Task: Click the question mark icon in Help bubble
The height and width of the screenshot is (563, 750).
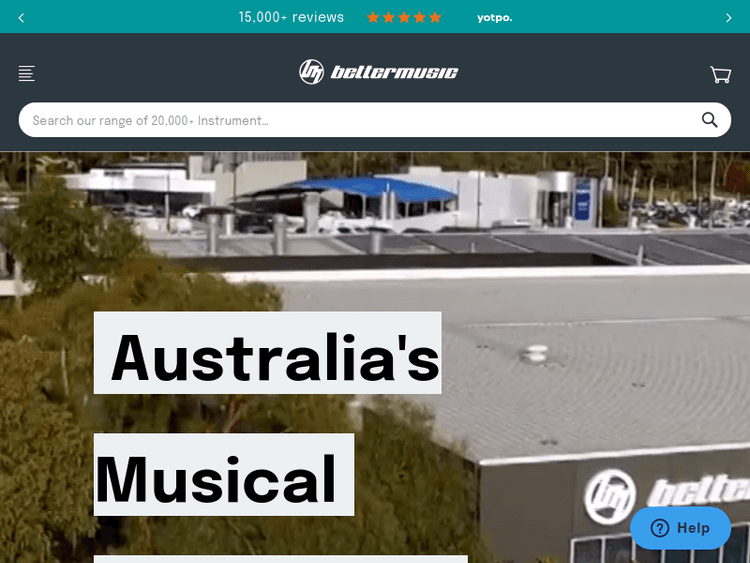Action: click(x=659, y=528)
